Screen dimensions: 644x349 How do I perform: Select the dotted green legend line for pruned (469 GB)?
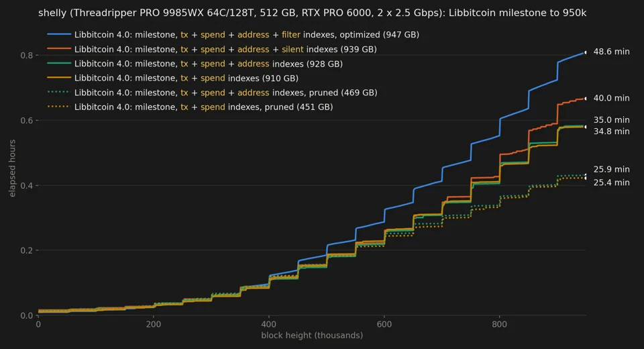pyautogui.click(x=59, y=92)
